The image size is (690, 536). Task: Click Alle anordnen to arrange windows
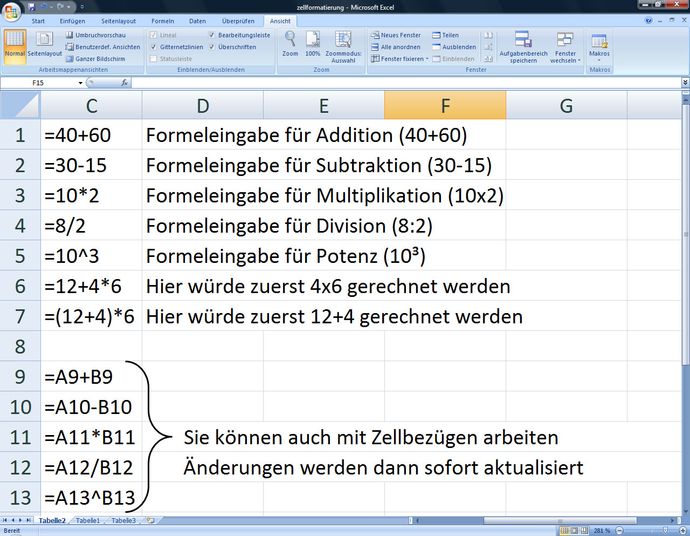(x=396, y=47)
